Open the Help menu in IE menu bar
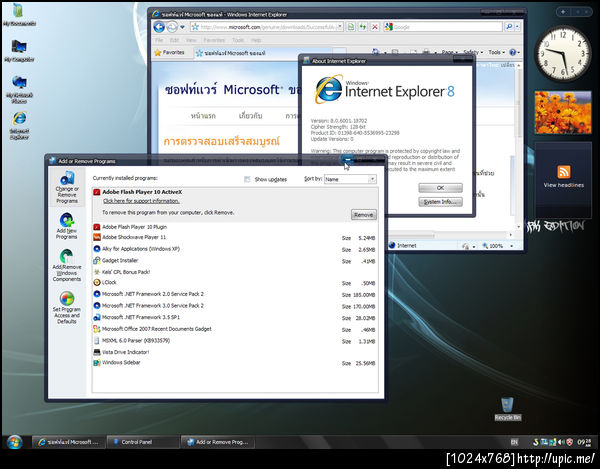Image resolution: width=600 pixels, height=469 pixels. pos(256,40)
